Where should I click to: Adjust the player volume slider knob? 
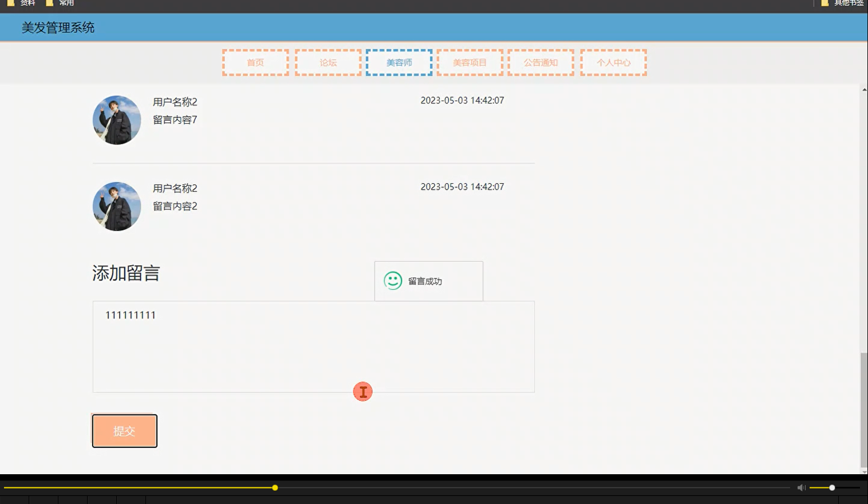[832, 487]
